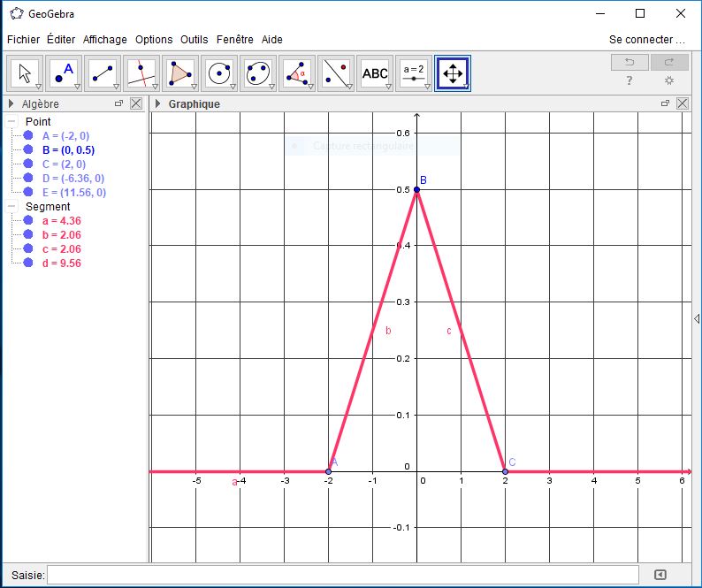Open the side perspectives arrow at right edge

coord(697,319)
